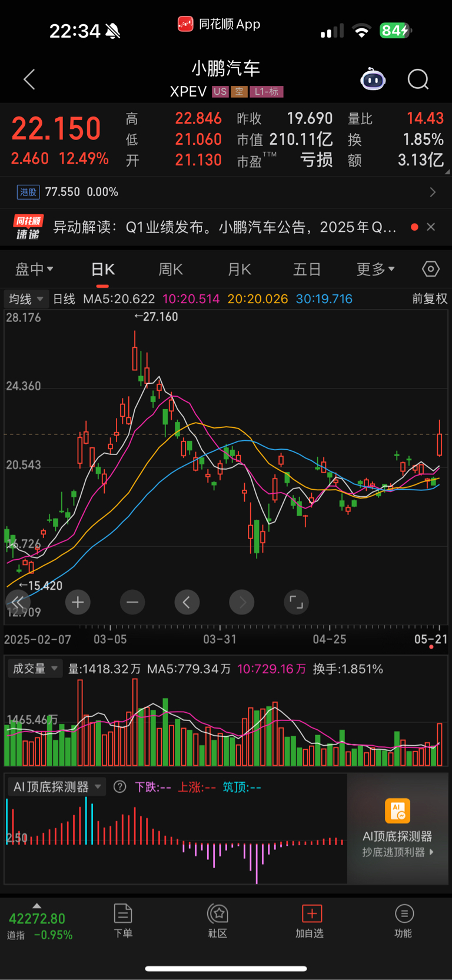Screen dimensions: 452x980
Task: Switch to 周K tab
Action: 171,269
